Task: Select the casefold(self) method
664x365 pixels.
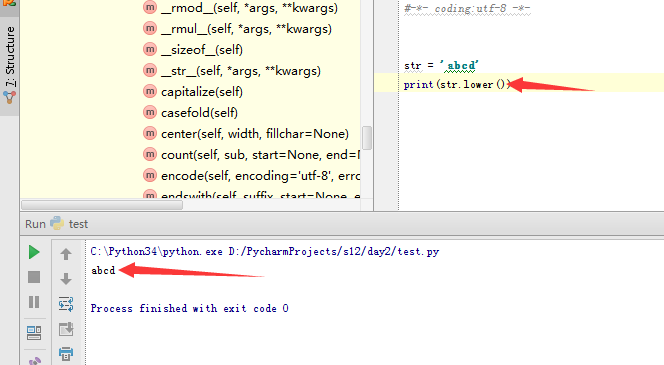Action: pyautogui.click(x=199, y=113)
